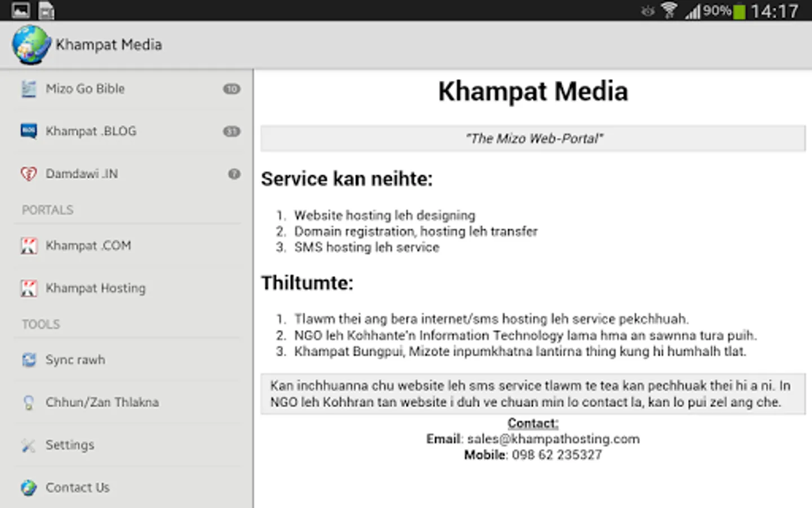Tap the "Khampat Bungpui, Mizote" list item
This screenshot has height=508, width=812.
520,352
